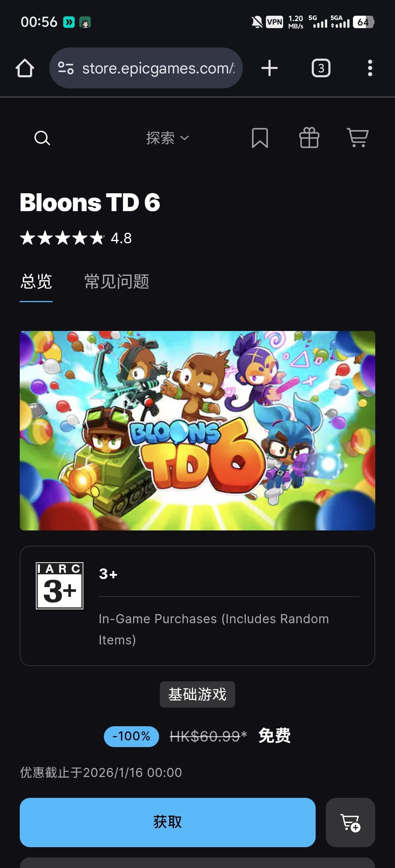
Task: Switch to the 常见问题 tab
Action: 117,282
